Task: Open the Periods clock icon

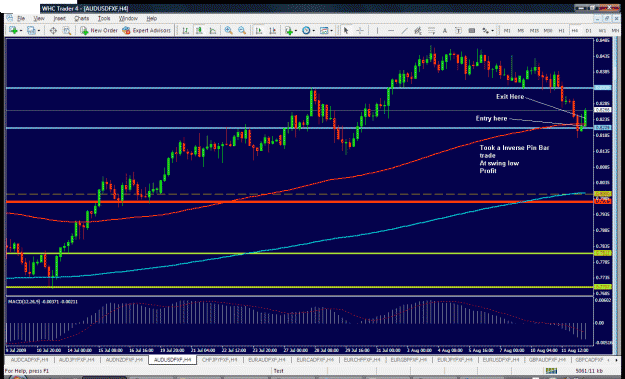Action: 306,30
